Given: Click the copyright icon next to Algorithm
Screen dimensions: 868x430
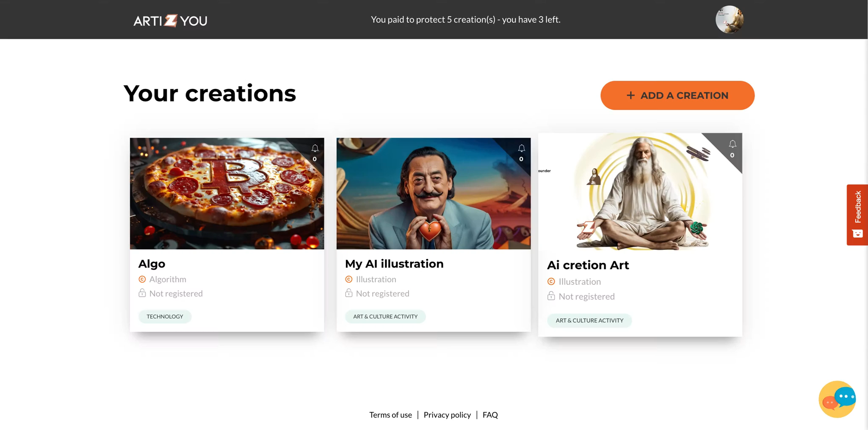Looking at the screenshot, I should (x=142, y=279).
